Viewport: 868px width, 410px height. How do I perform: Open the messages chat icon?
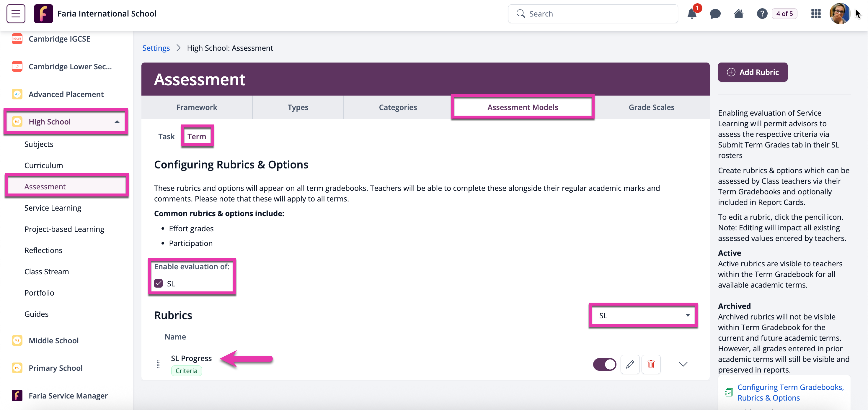715,14
